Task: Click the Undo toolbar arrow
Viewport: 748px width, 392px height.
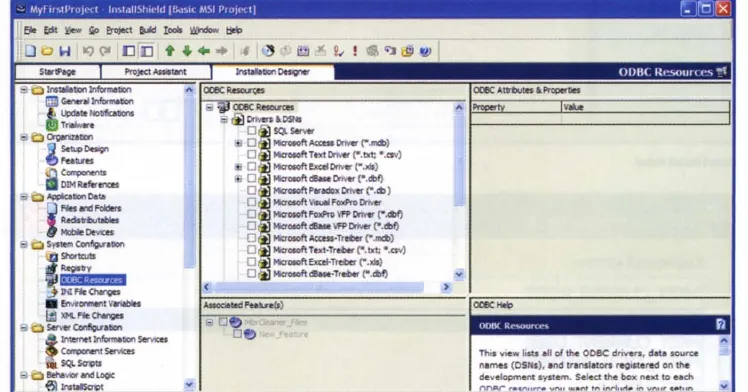Action: 88,51
